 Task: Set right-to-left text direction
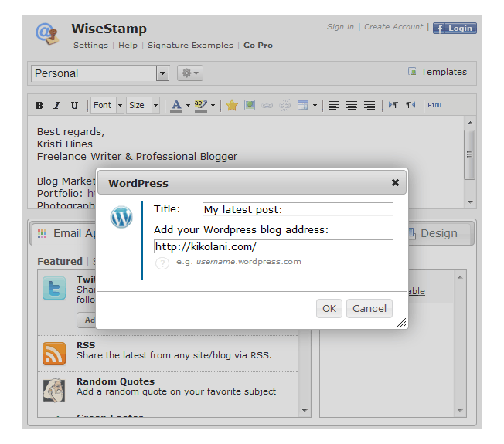[x=410, y=105]
